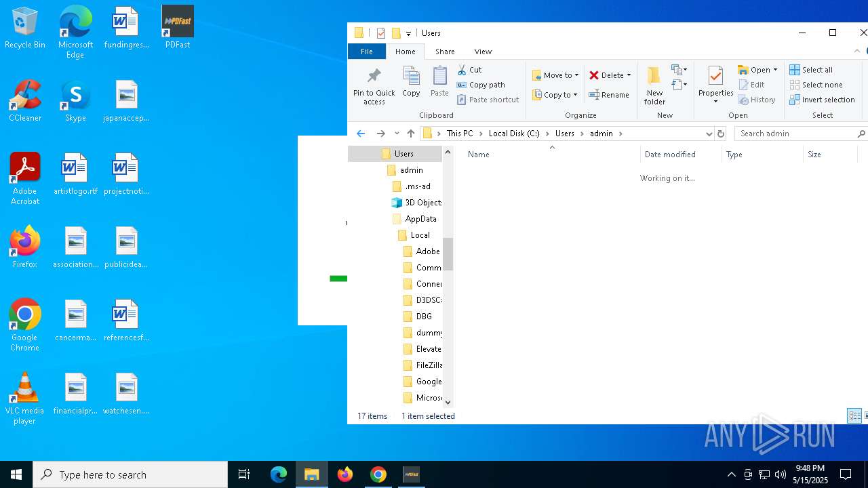Open the quick access toolbar Properties icon
The width and height of the screenshot is (868, 488).
coord(380,33)
